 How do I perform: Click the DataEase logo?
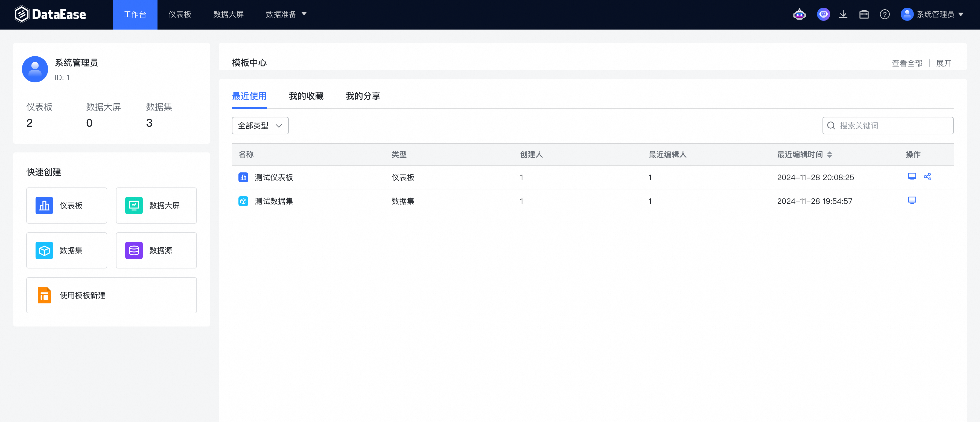(x=50, y=15)
